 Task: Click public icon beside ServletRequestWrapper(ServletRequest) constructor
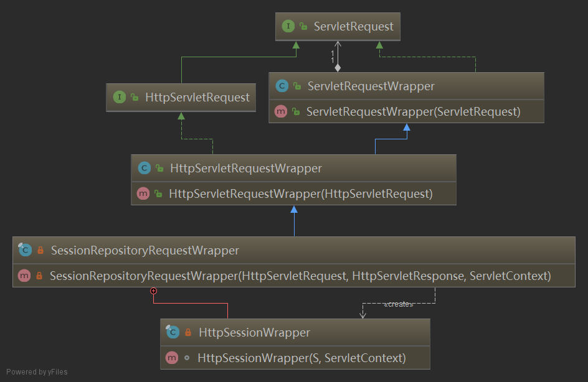(296, 111)
